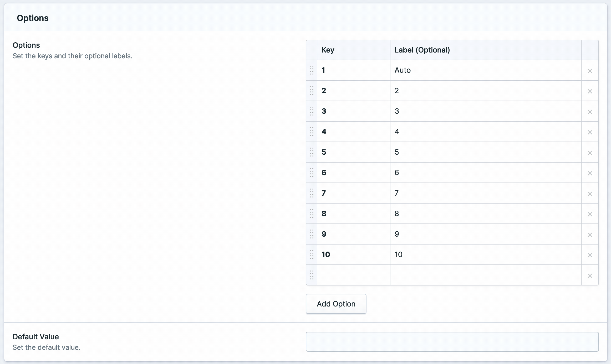The height and width of the screenshot is (364, 611).
Task: Click the key field containing 4
Action: (353, 132)
